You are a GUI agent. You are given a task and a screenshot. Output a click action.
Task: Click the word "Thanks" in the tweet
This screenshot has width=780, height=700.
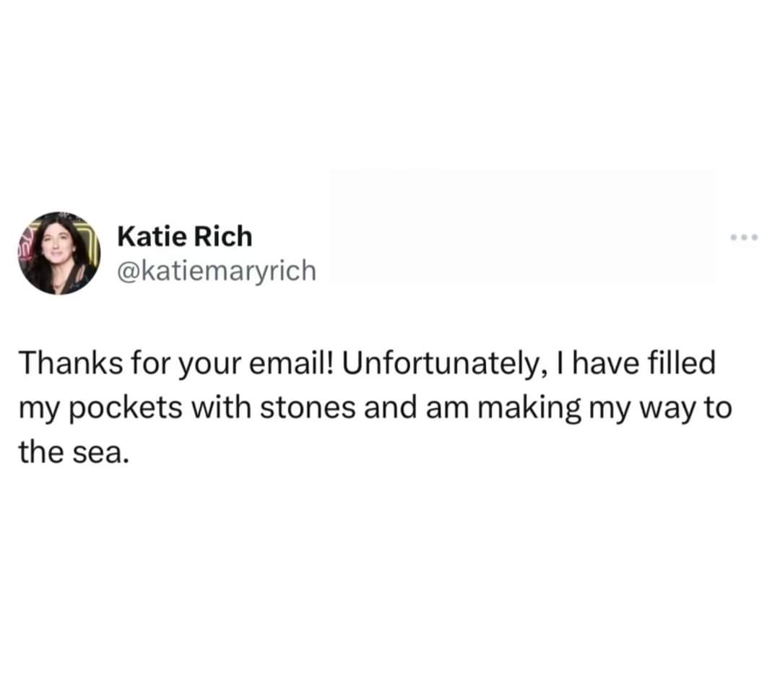click(61, 364)
